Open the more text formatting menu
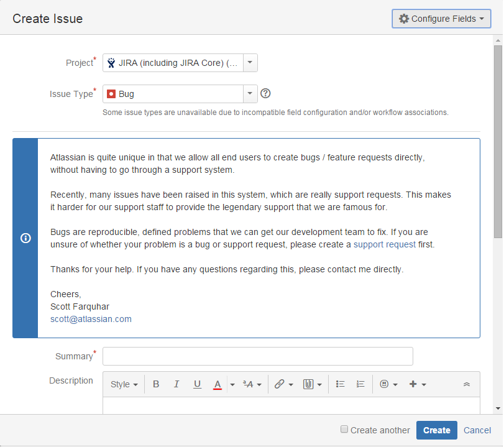The width and height of the screenshot is (504, 447). click(252, 384)
